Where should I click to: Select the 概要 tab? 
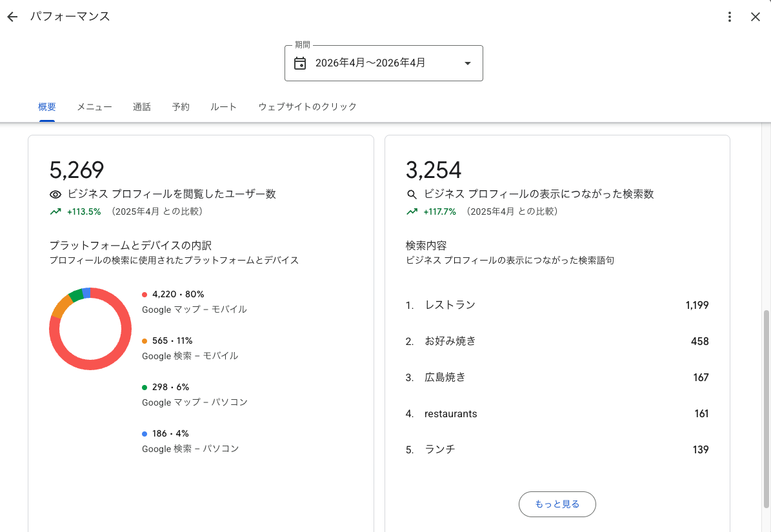(x=47, y=106)
